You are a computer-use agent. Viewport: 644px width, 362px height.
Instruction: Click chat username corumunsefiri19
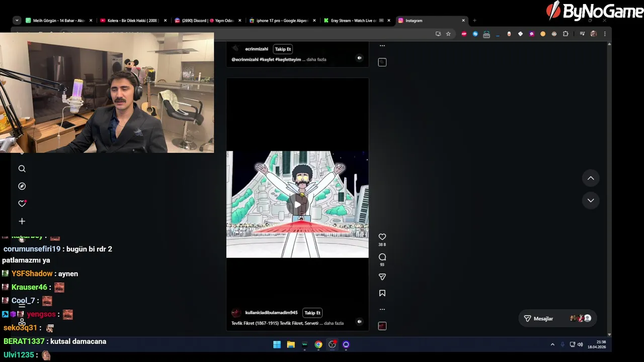32,249
